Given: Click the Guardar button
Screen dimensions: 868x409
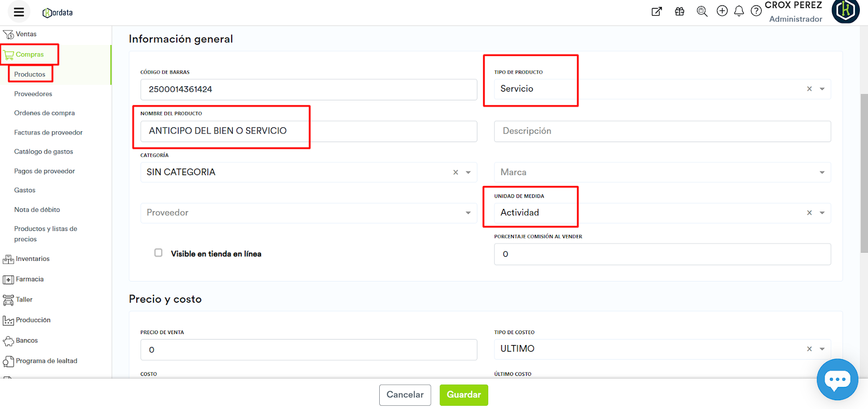Looking at the screenshot, I should click(463, 395).
